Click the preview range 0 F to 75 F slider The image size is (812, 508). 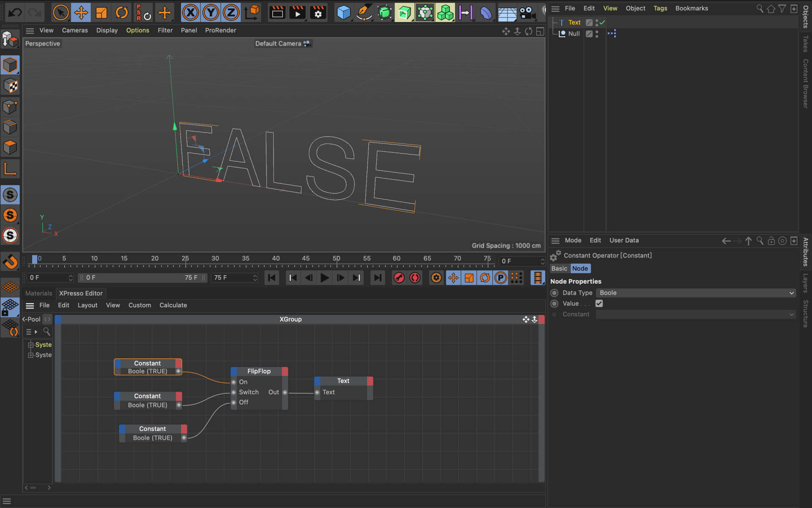click(142, 278)
